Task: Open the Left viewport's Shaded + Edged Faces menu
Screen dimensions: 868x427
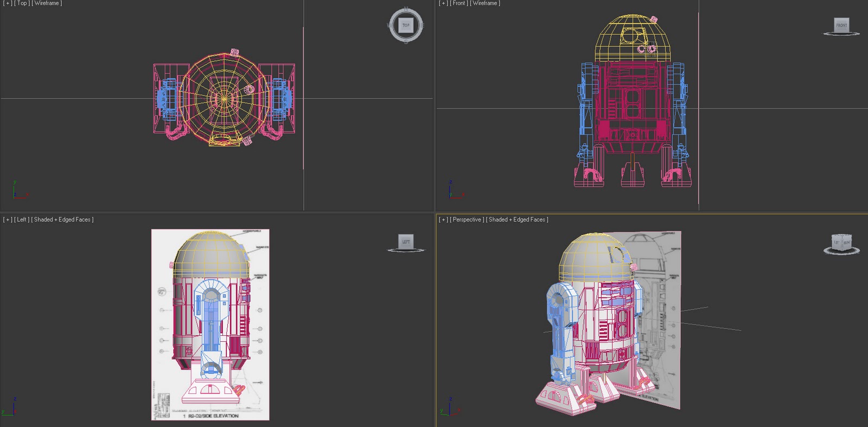Action: tap(62, 220)
